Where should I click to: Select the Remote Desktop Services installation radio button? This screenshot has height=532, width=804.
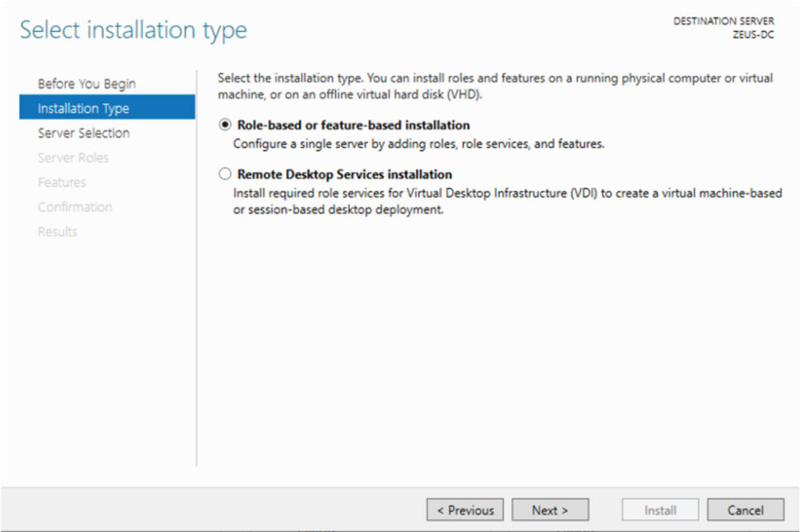226,174
